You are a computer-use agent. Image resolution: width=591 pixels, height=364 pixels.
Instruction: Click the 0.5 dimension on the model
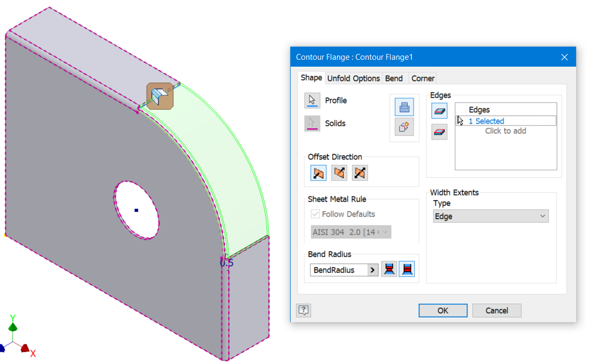227,263
